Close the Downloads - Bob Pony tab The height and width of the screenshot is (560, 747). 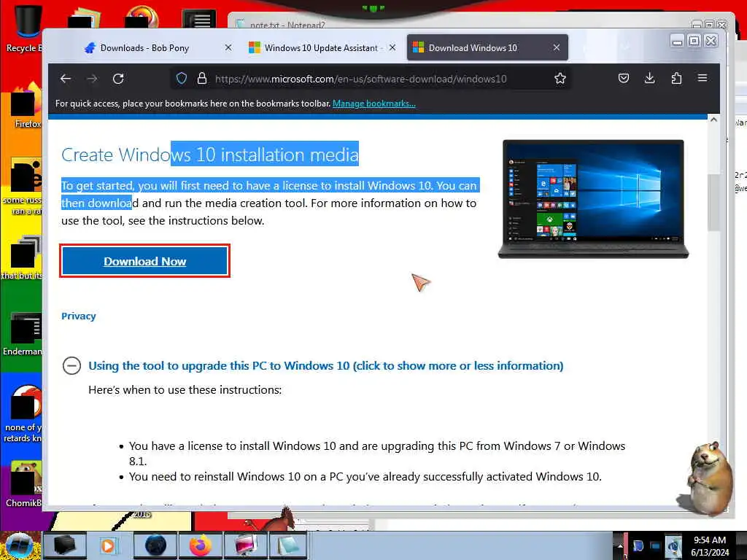tap(228, 47)
